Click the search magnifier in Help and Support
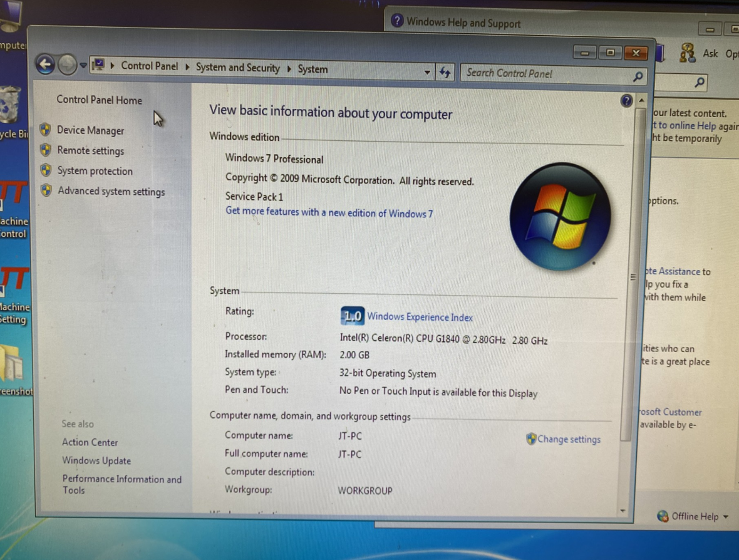This screenshot has height=560, width=739. click(700, 83)
